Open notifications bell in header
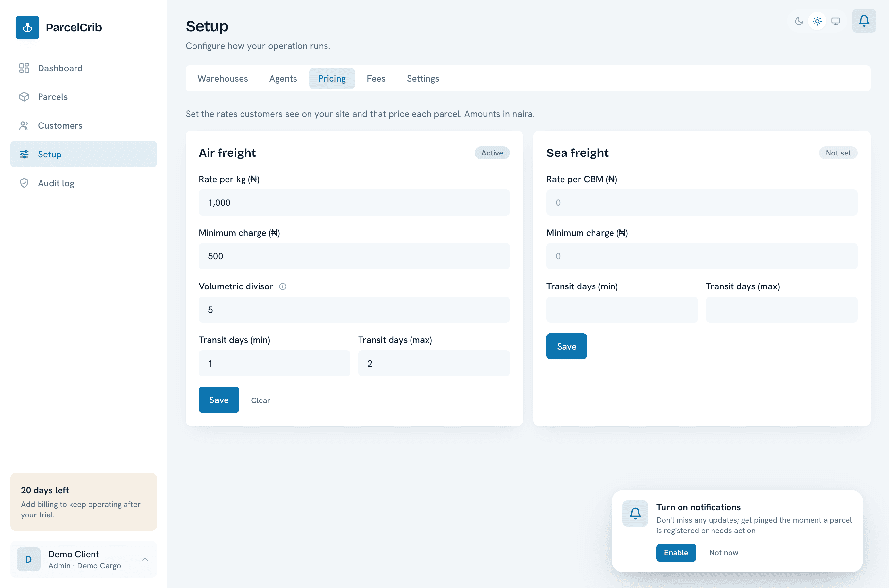Viewport: 889px width, 588px height. [x=864, y=21]
